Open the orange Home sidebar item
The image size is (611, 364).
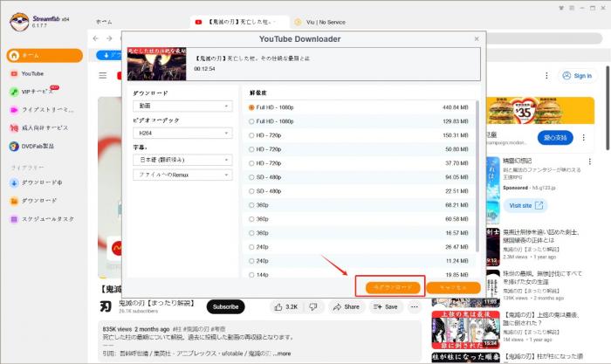click(x=45, y=55)
